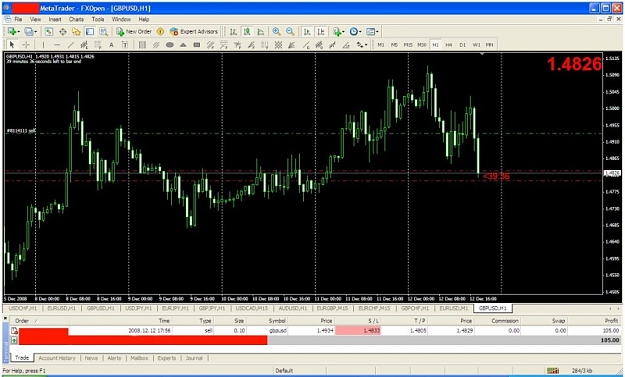The image size is (625, 377).
Task: Select the Rectangle drawing tool
Action: (x=197, y=45)
